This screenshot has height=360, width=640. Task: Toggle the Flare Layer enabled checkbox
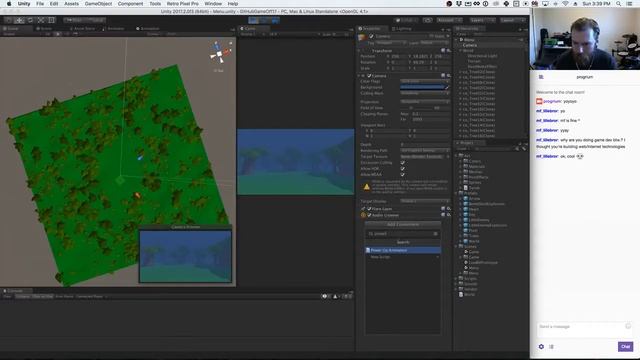[x=369, y=209]
